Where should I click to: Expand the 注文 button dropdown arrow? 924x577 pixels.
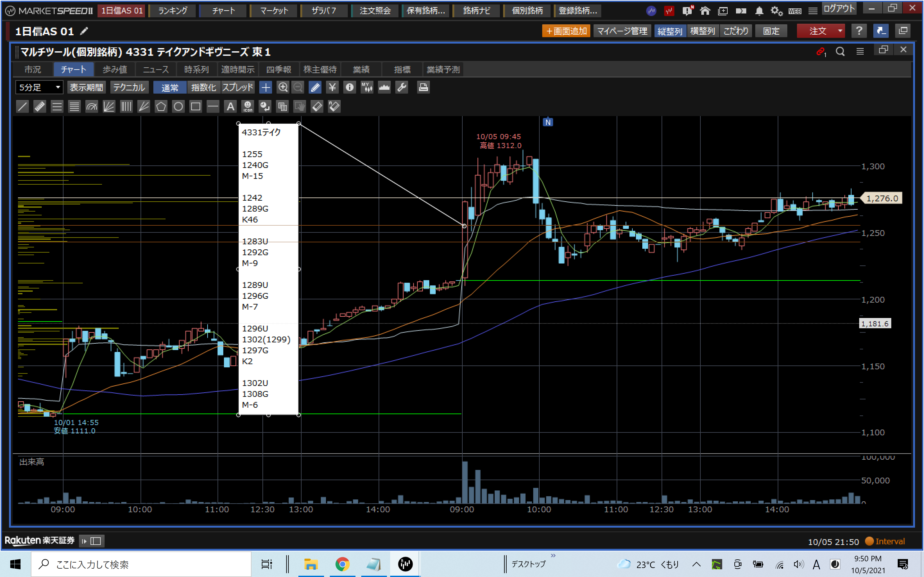pos(840,31)
